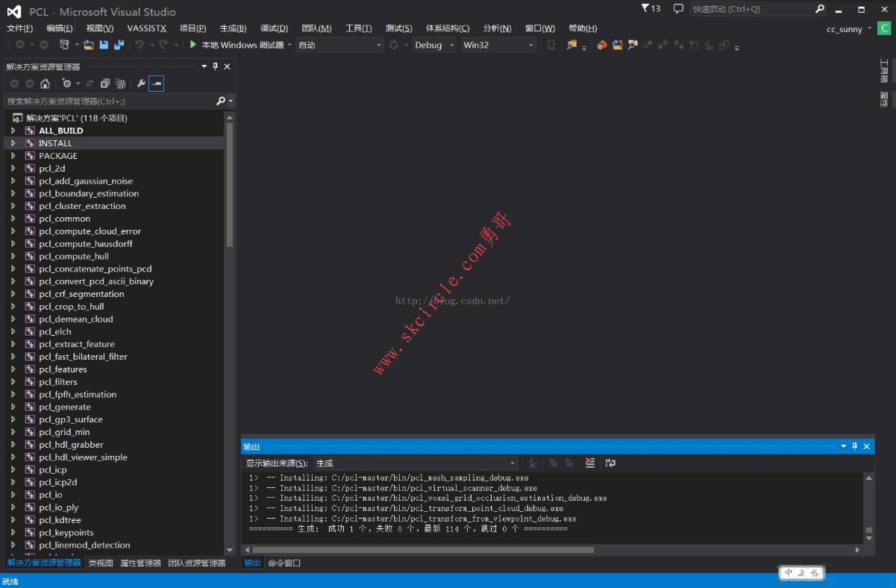
Task: Select the pcl_filters project
Action: point(57,382)
